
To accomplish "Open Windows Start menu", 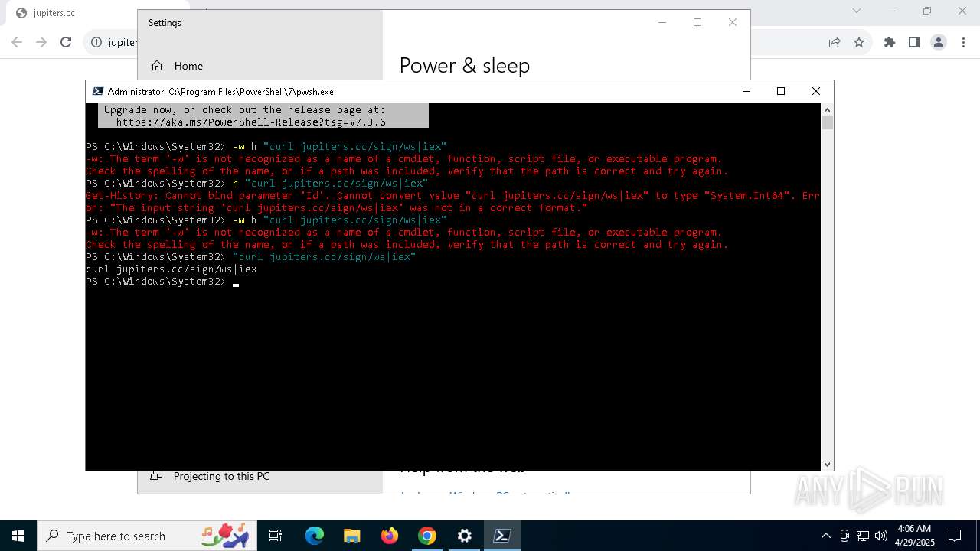I will click(x=18, y=536).
